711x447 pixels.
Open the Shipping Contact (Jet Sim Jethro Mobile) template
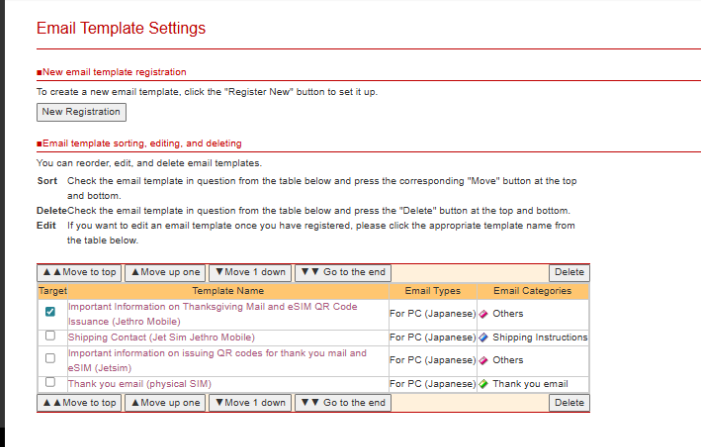click(160, 338)
